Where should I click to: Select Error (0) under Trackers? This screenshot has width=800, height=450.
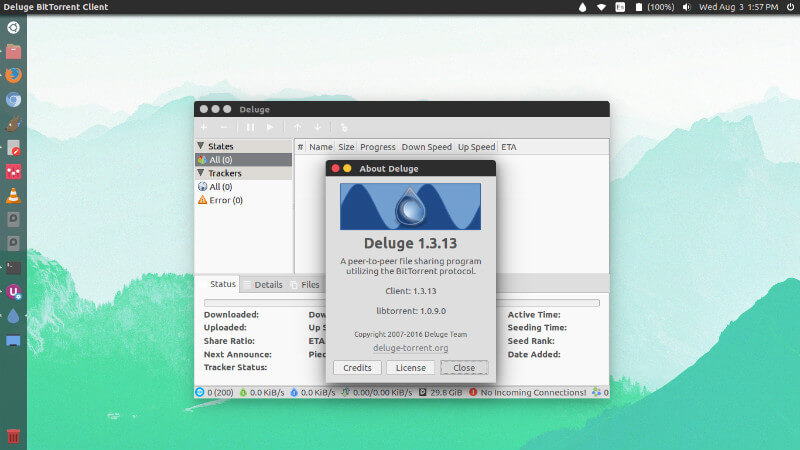[225, 200]
